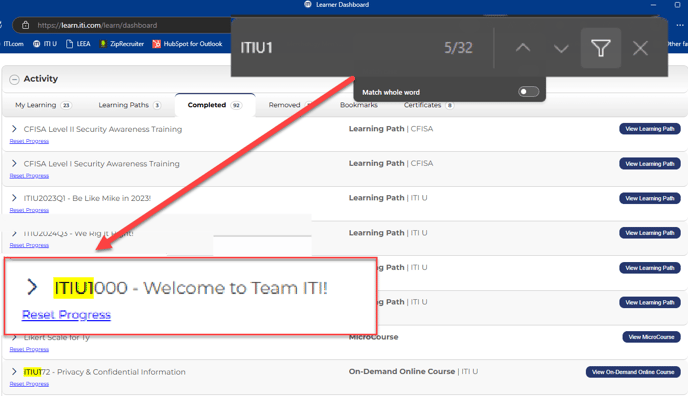Close the find bar with X

[640, 48]
